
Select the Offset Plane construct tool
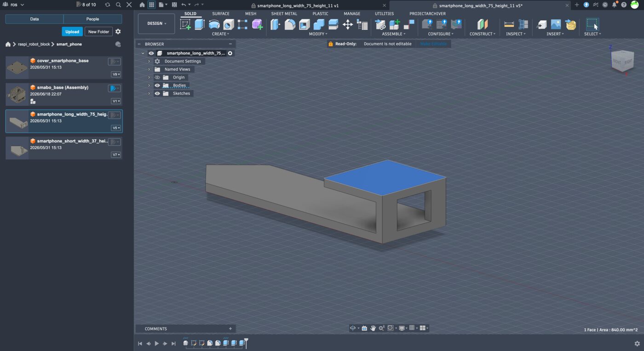482,24
